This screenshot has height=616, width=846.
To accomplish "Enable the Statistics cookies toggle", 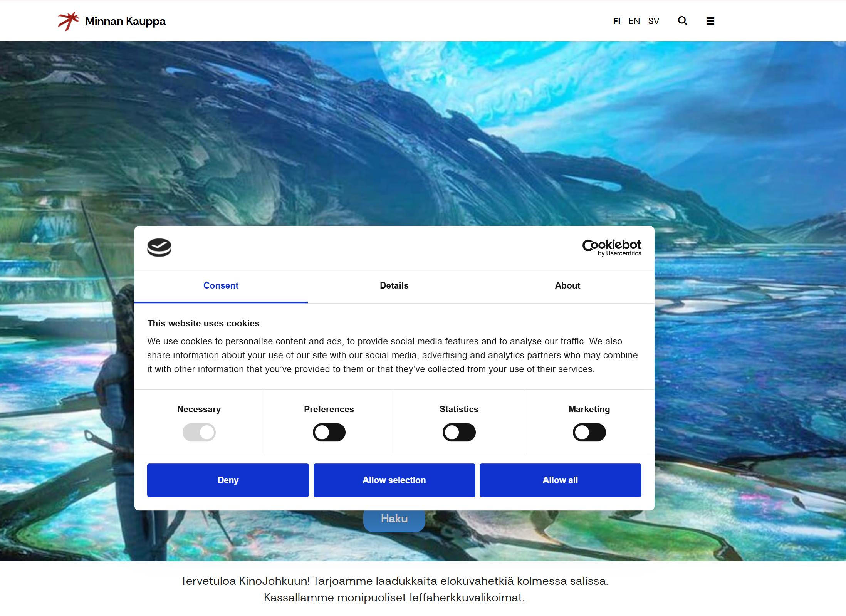I will click(459, 432).
